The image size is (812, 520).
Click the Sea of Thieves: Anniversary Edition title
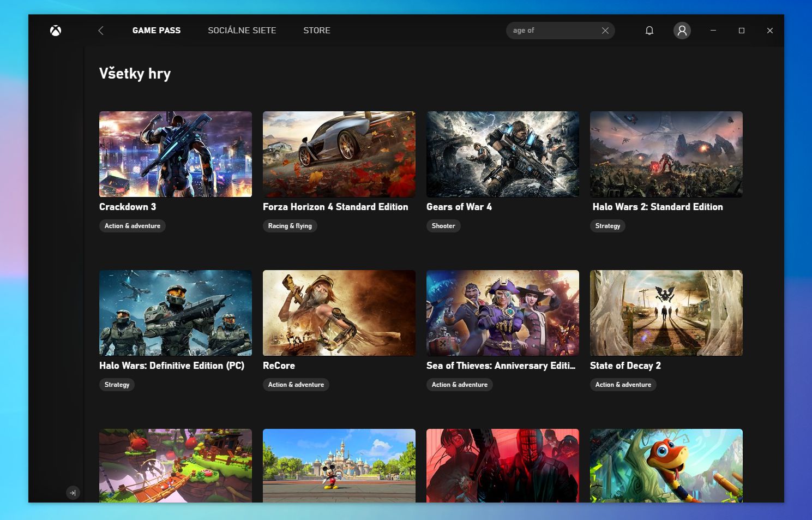pos(501,366)
